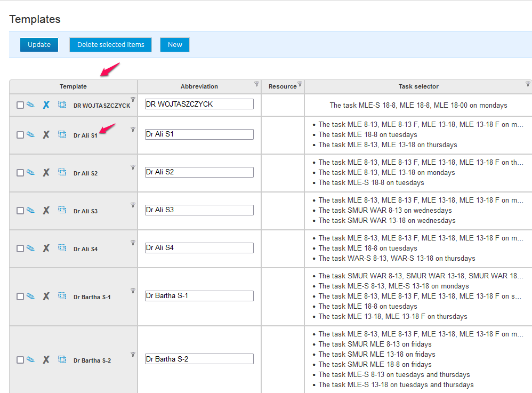The image size is (532, 393).
Task: Click the Template column header
Action: point(73,86)
